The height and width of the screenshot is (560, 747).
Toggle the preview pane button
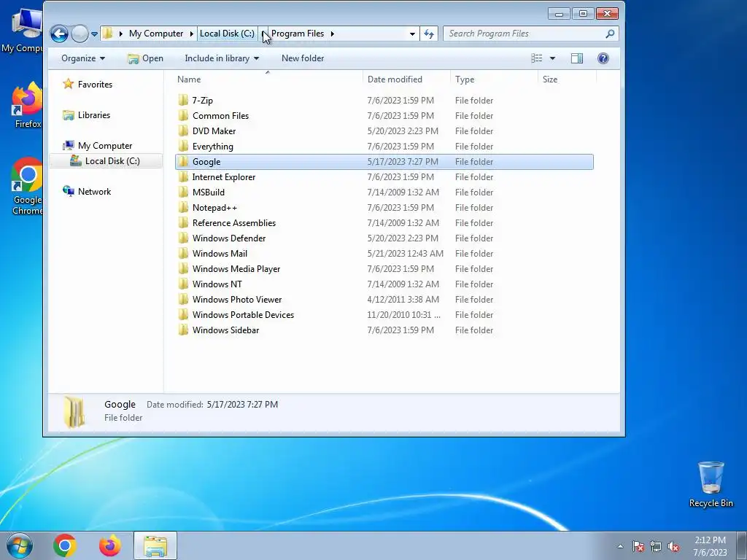pos(577,58)
